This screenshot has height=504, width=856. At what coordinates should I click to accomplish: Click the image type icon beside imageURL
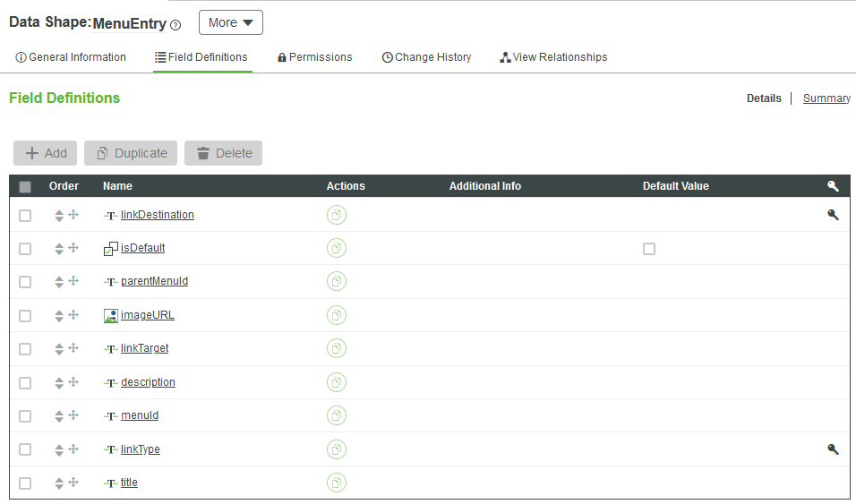[x=111, y=315]
